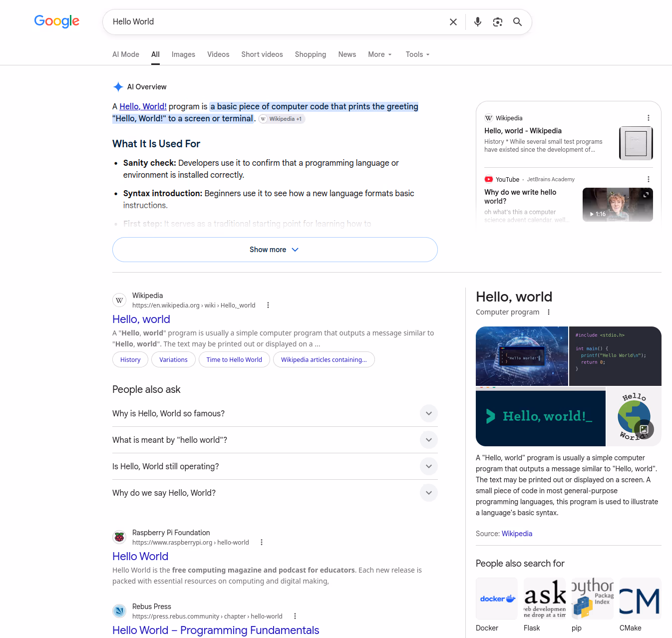The width and height of the screenshot is (672, 638).
Task: Click the Google logo
Action: coord(57,21)
